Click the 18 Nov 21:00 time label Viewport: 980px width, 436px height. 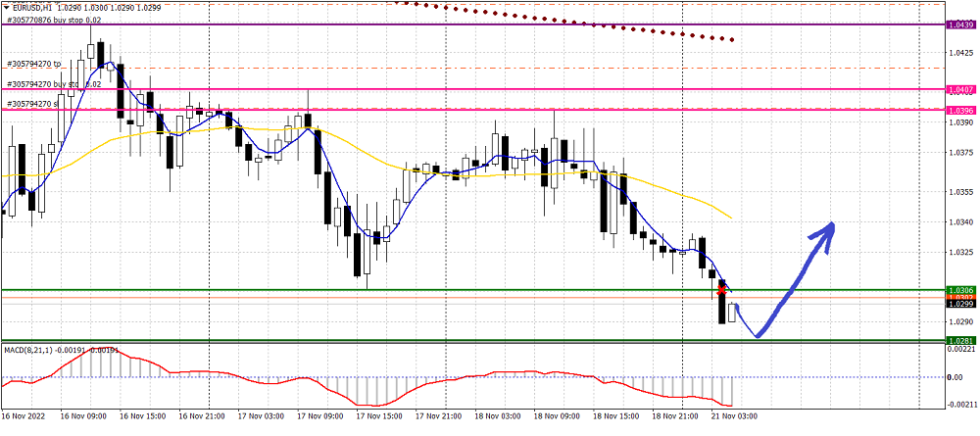(x=674, y=415)
